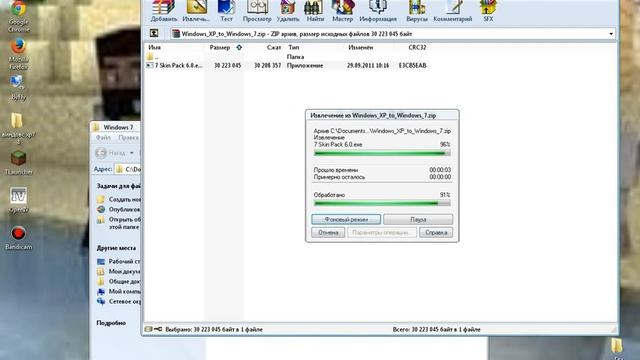Click the extraction dialog title bar
This screenshot has width=640, height=360.
[x=382, y=116]
